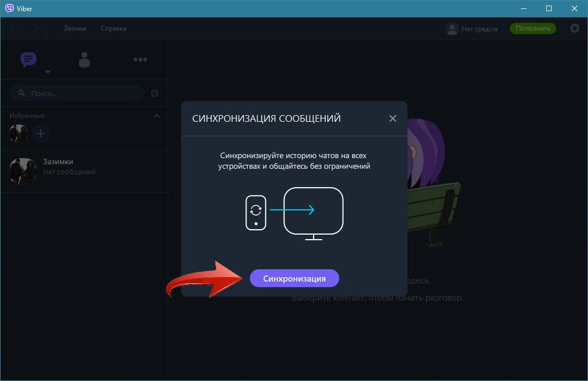Select the favorite contact avatar thumbnail
Image resolution: width=588 pixels, height=381 pixels.
point(18,134)
